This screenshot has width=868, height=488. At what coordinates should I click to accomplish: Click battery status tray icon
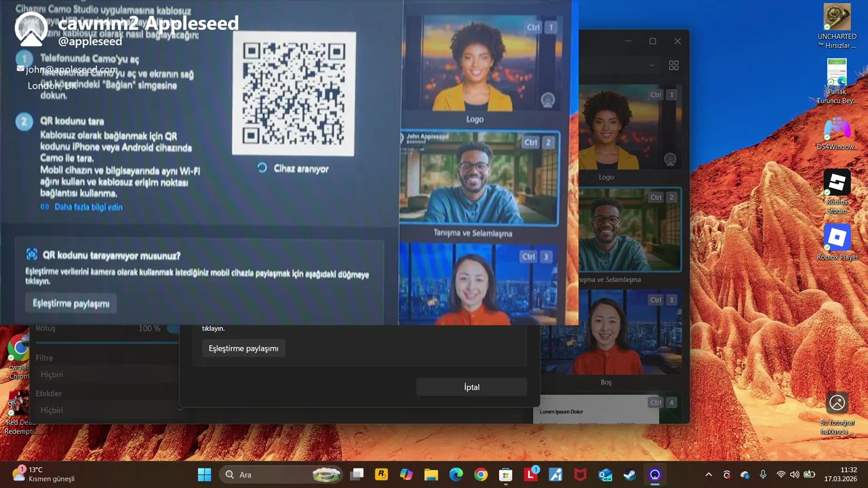808,474
